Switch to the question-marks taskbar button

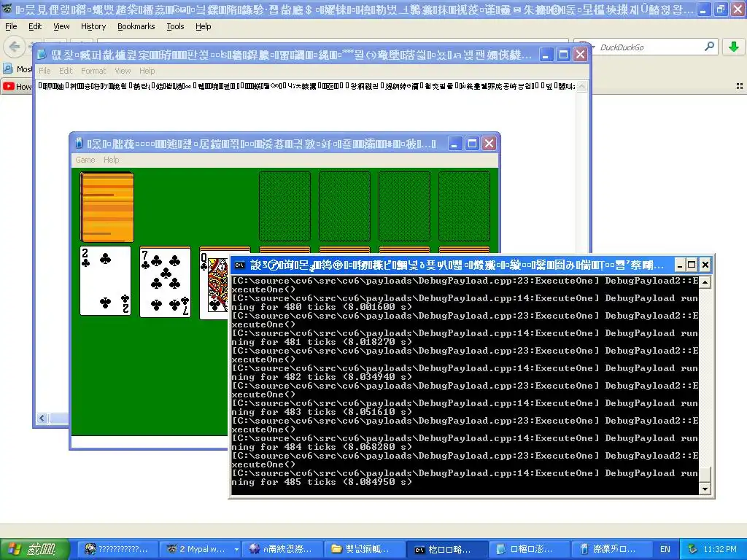pos(117,549)
